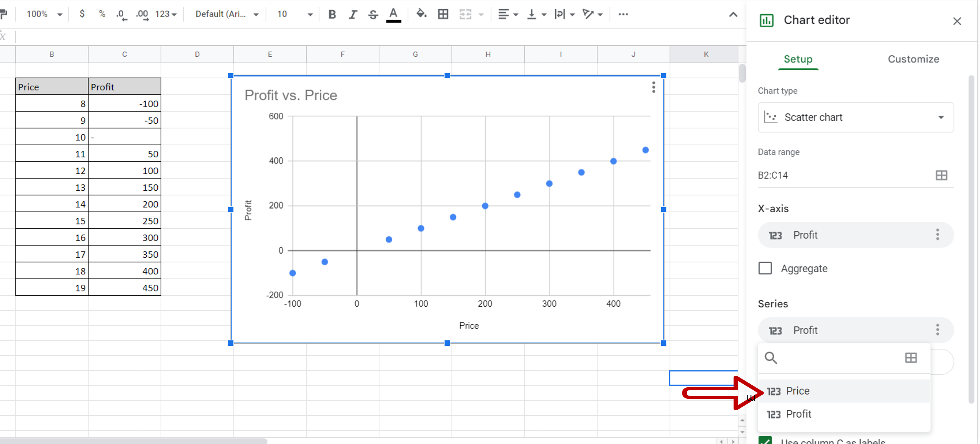This screenshot has width=980, height=444.
Task: Click cell with value 450
Action: [x=125, y=287]
